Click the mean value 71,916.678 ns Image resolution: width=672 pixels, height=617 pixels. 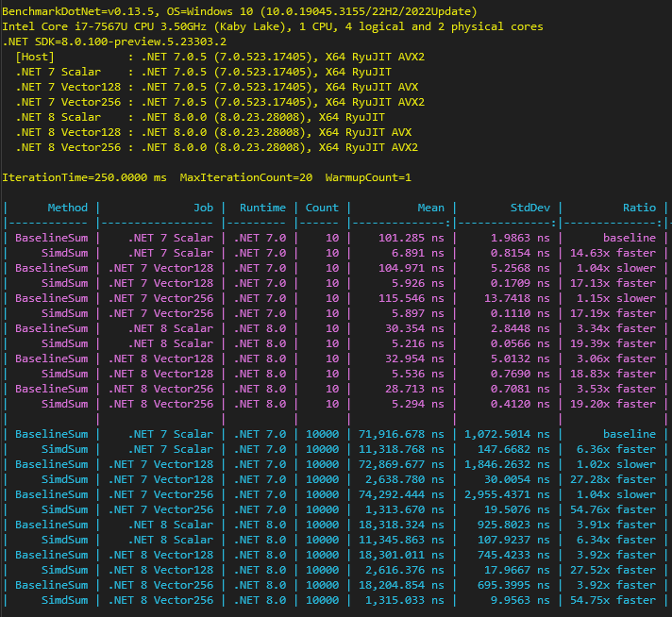[401, 434]
